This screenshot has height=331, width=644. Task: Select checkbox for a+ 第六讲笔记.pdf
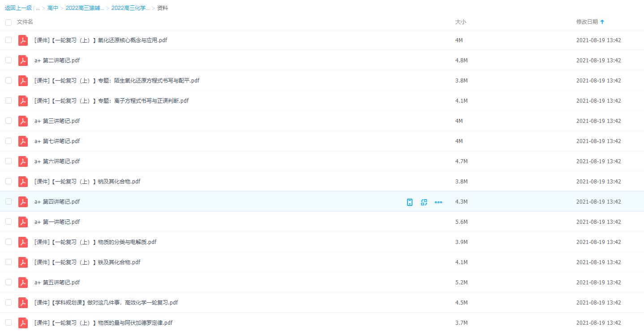9,161
